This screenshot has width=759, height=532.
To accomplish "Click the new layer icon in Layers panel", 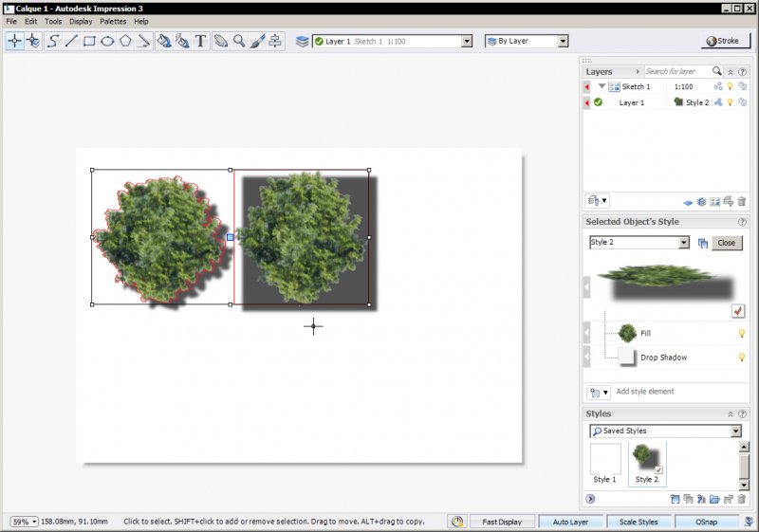I will click(x=687, y=202).
